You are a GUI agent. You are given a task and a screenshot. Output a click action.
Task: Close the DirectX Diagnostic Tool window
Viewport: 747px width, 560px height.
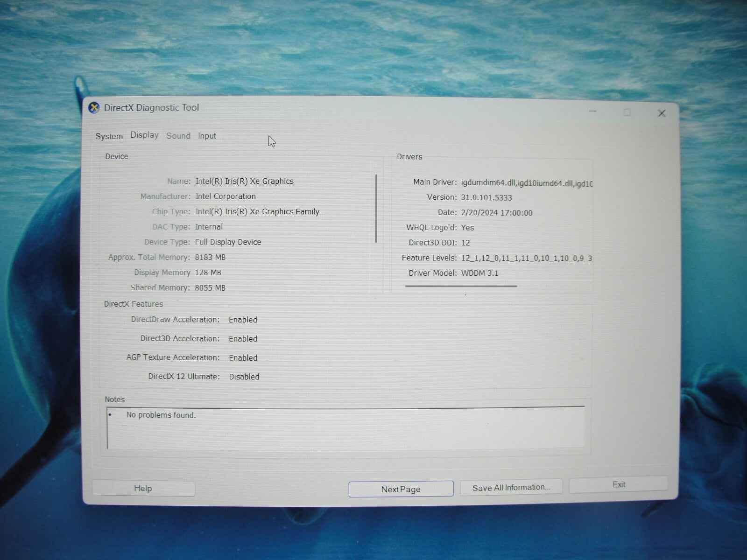coord(662,113)
